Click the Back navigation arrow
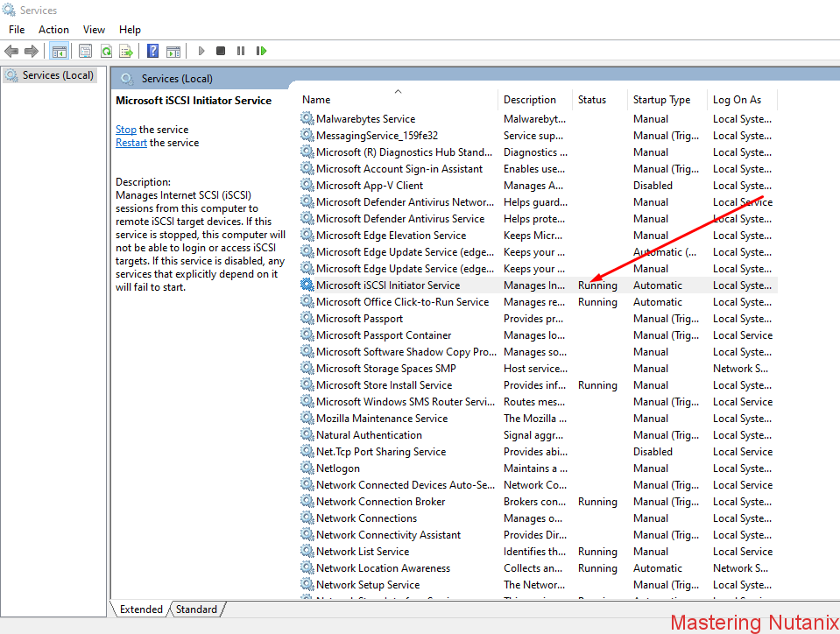 click(11, 50)
